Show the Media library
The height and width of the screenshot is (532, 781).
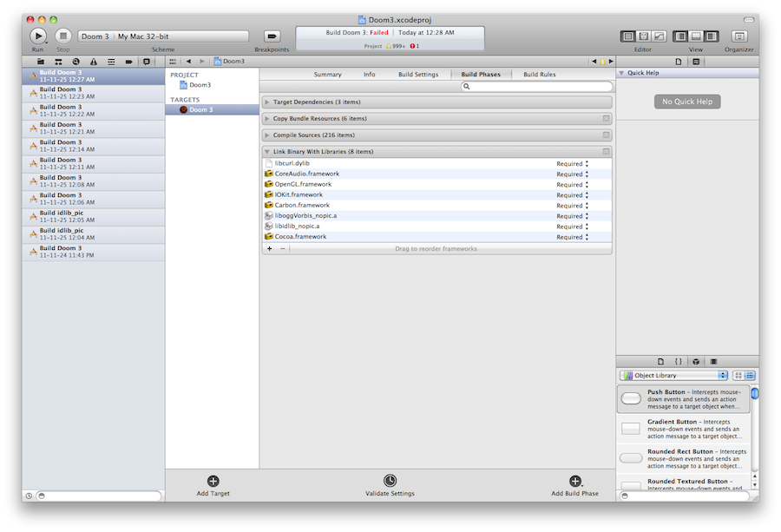pyautogui.click(x=713, y=362)
